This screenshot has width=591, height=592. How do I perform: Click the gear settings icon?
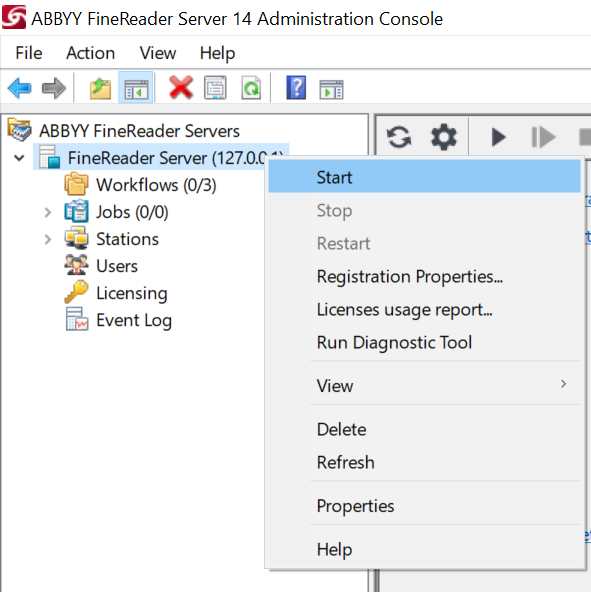pos(443,137)
